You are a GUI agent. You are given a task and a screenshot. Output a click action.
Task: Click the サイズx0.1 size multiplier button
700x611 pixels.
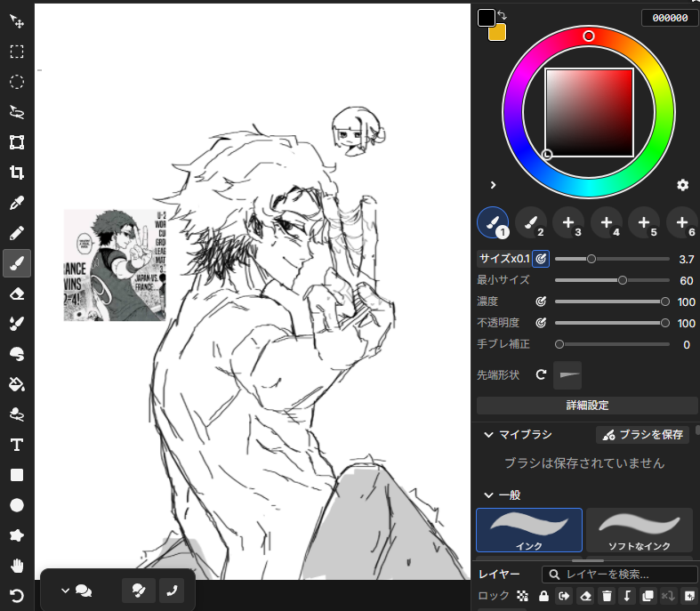click(504, 259)
